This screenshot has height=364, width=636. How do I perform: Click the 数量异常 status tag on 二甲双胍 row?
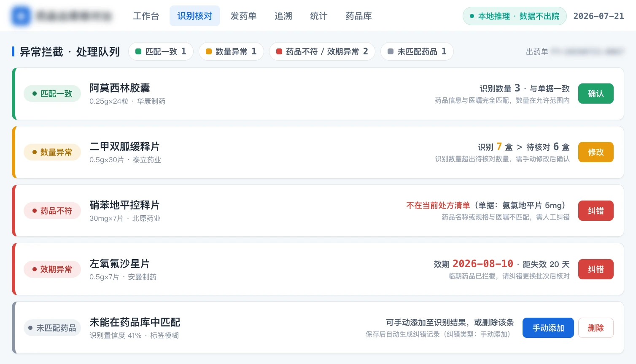point(52,152)
